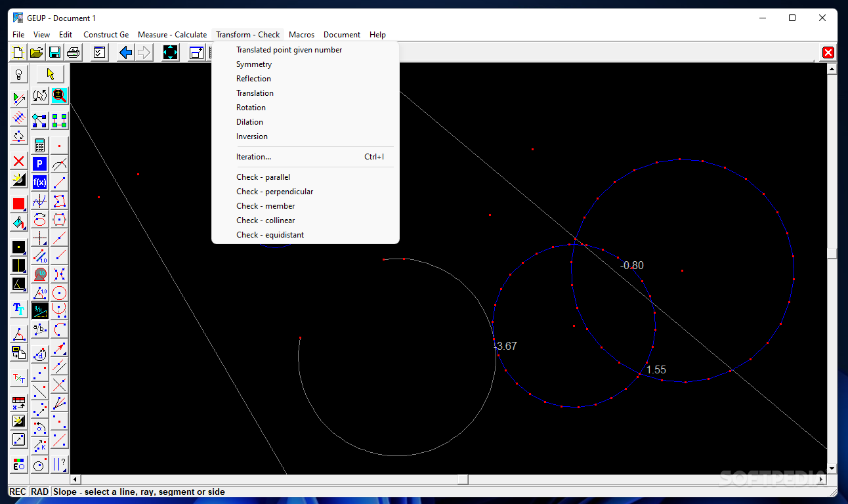
Task: Open the calculator tool
Action: tap(40, 145)
